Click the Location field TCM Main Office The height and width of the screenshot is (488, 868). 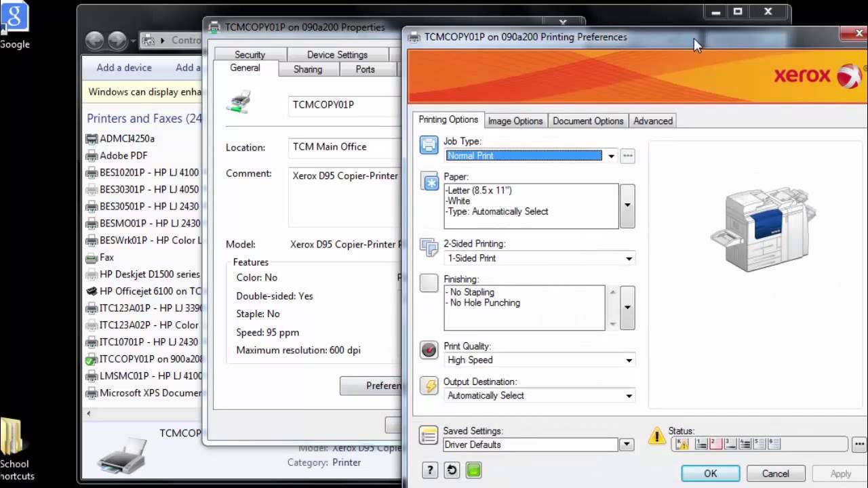pyautogui.click(x=345, y=147)
